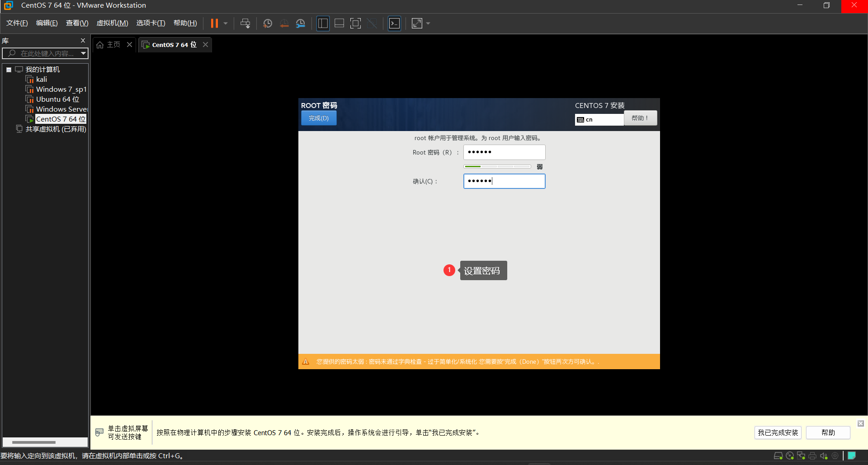Click the VMware Workstation logo in title bar
Image resolution: width=868 pixels, height=465 pixels.
(x=9, y=5)
